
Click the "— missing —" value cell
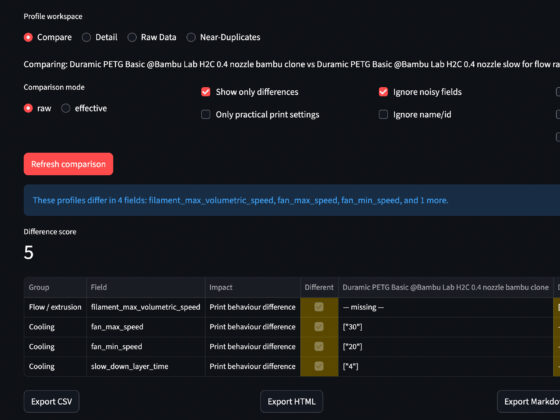click(x=445, y=307)
